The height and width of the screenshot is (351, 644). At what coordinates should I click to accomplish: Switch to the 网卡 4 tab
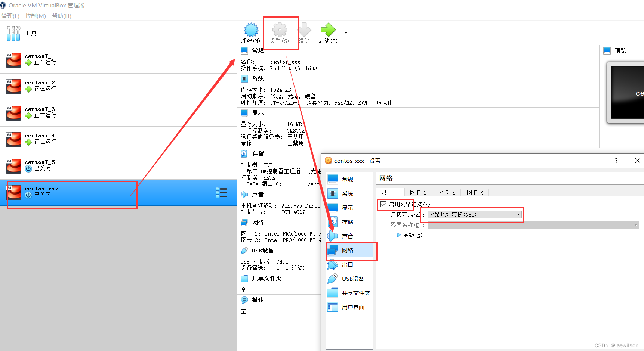475,193
